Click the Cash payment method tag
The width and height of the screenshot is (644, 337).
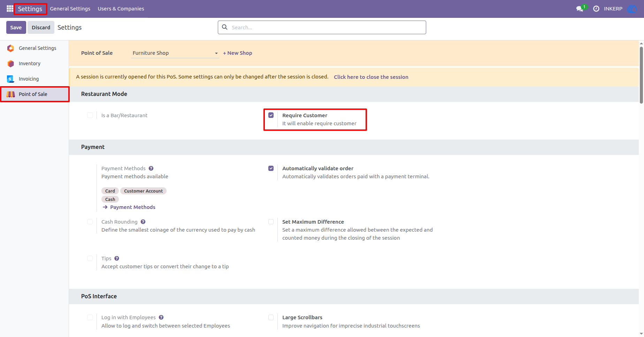(110, 199)
